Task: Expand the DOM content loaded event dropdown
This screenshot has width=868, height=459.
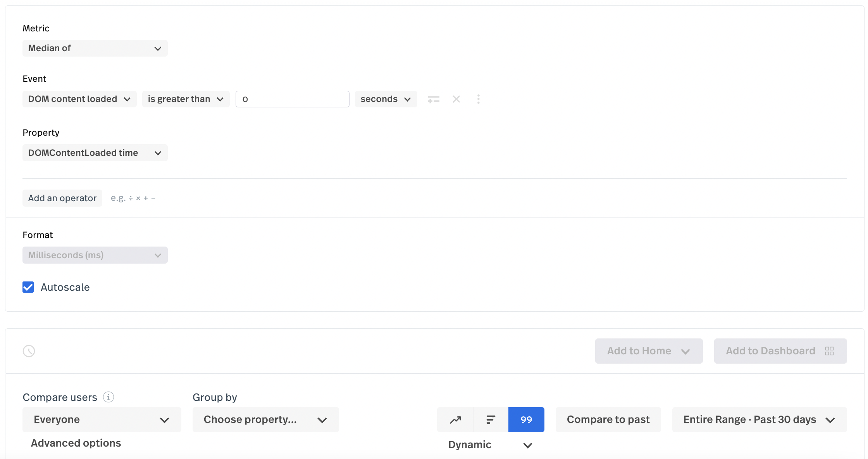Action: [x=79, y=99]
